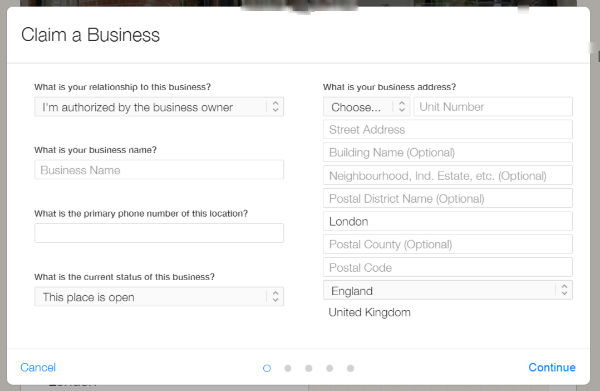Expand the England region selector
The width and height of the screenshot is (600, 391).
[x=448, y=290]
